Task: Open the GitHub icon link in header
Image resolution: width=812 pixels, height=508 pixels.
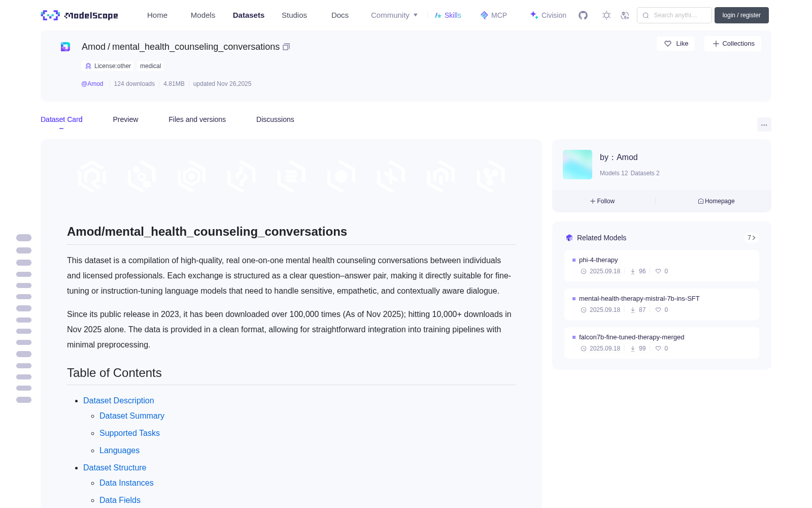Action: click(x=583, y=15)
